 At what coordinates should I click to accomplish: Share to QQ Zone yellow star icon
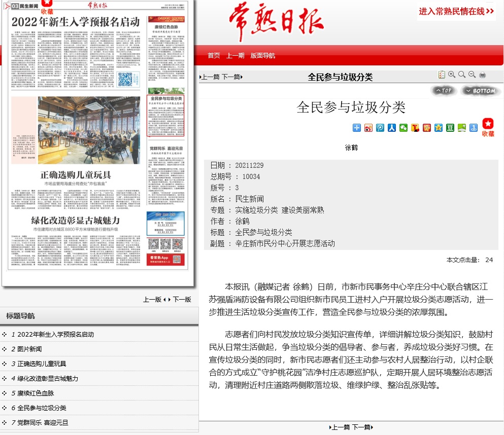[439, 128]
